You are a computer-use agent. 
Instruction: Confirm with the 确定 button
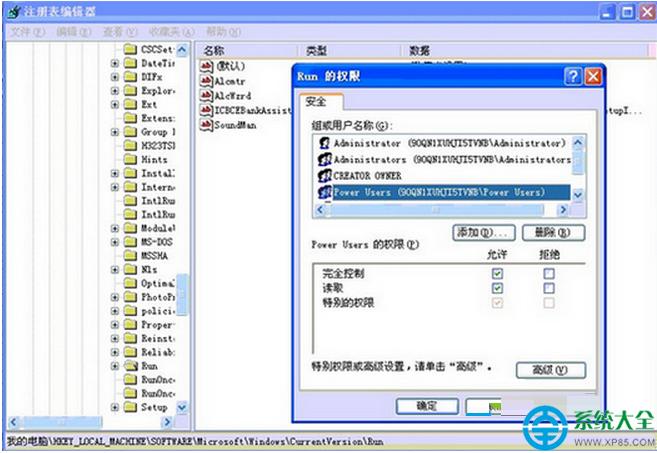[427, 406]
